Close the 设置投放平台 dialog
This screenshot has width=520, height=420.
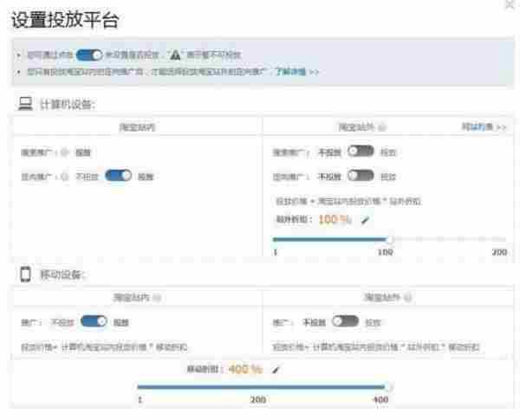click(x=508, y=7)
